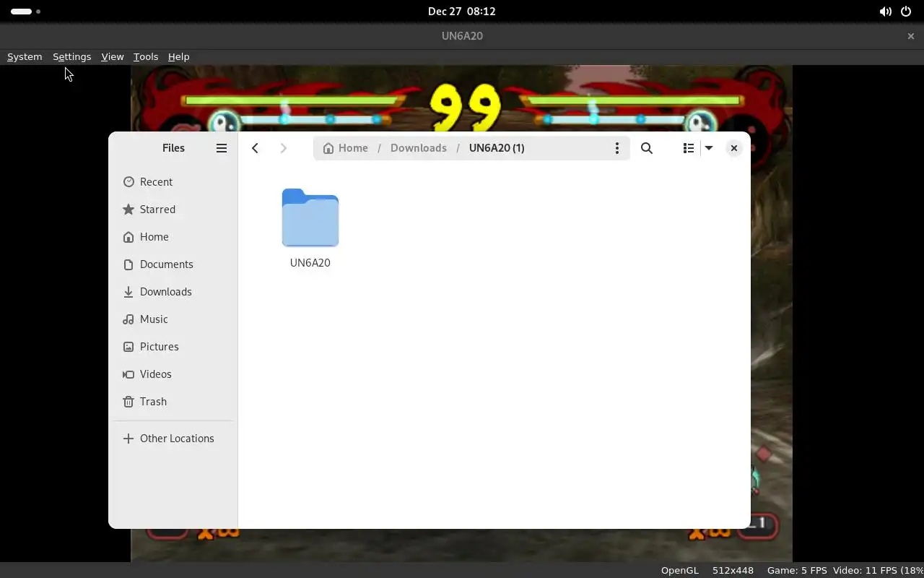The height and width of the screenshot is (578, 924).
Task: Open the power menu icon
Action: coord(906,12)
